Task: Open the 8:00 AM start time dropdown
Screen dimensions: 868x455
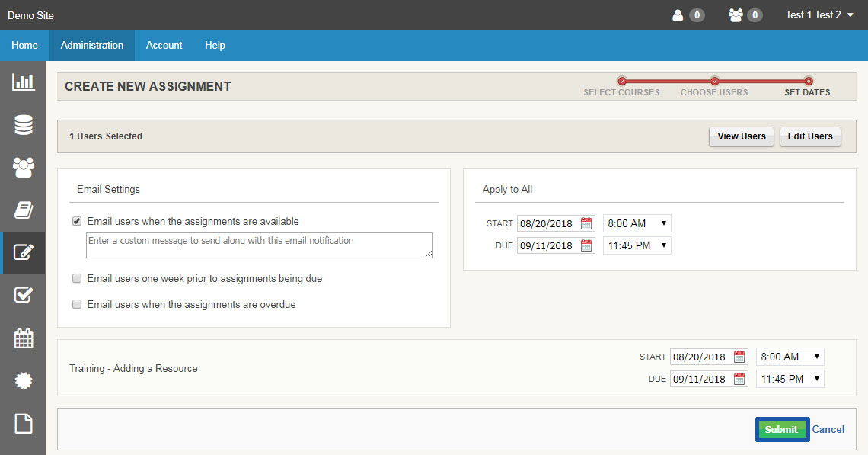Action: [x=637, y=223]
